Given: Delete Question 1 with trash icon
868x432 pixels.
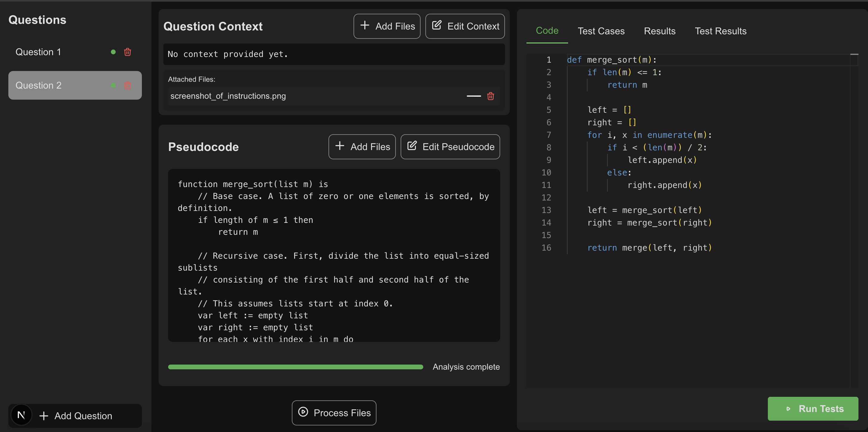Looking at the screenshot, I should point(127,52).
